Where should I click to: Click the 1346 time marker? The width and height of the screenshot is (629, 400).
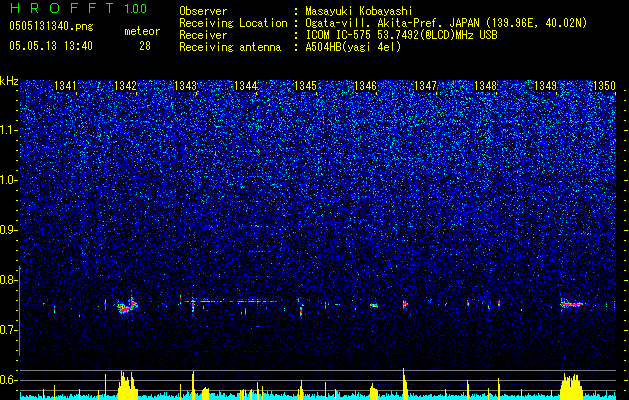[x=365, y=86]
